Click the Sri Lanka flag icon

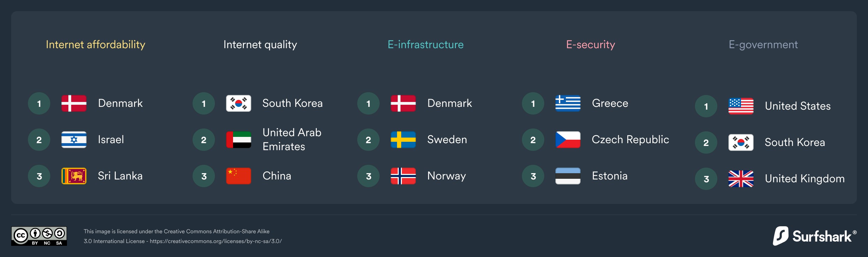(x=74, y=176)
